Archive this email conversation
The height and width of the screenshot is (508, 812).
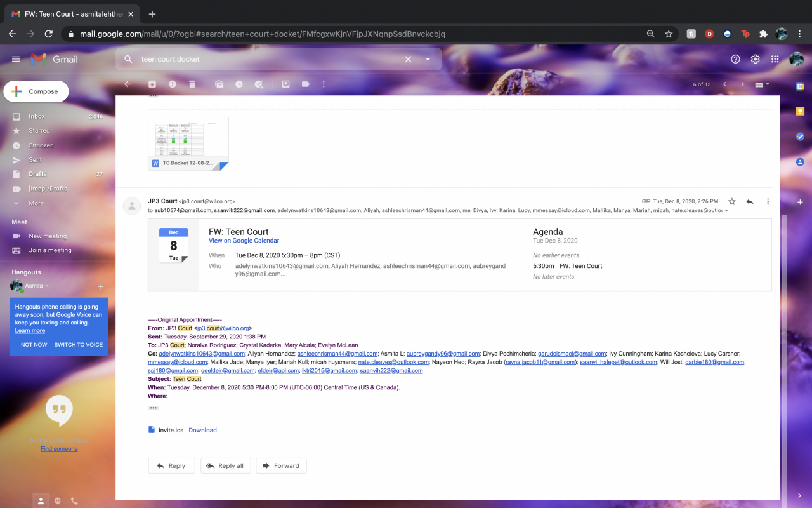point(152,84)
